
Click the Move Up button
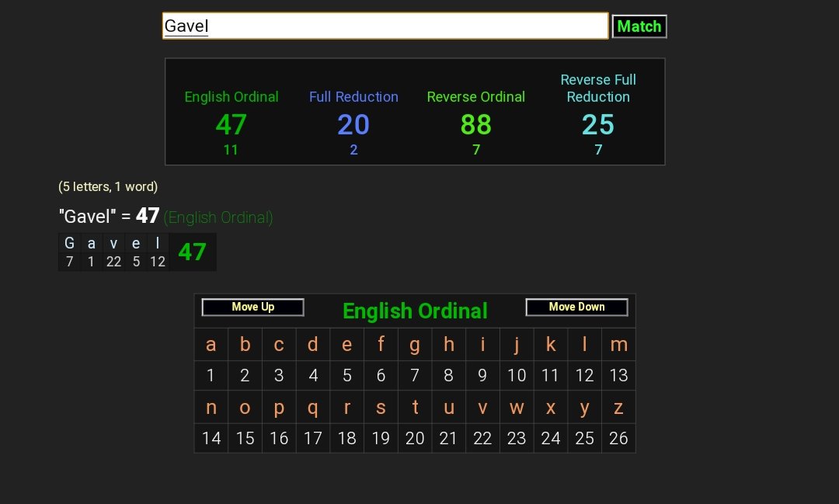(253, 307)
